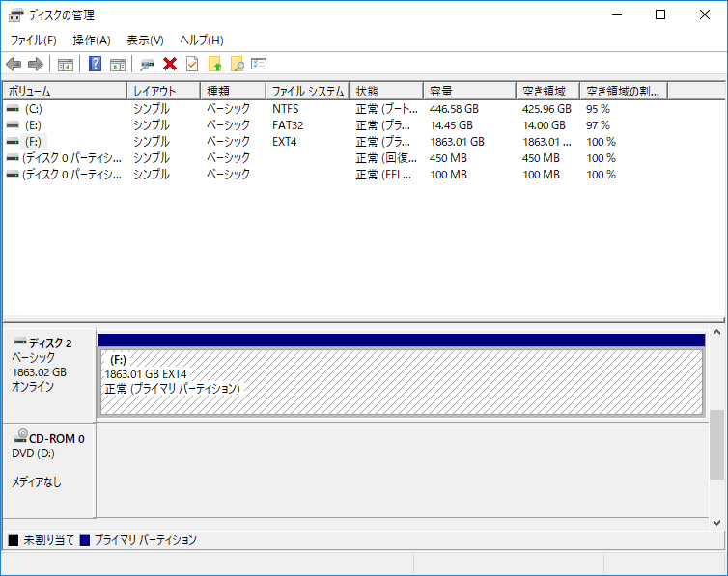Open Help with the question mark icon
This screenshot has width=728, height=576.
pyautogui.click(x=96, y=64)
